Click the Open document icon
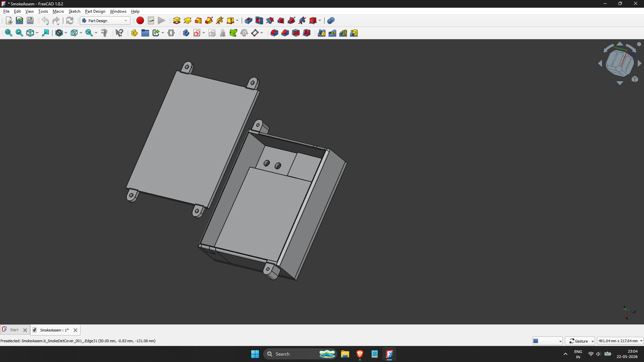 [x=19, y=21]
